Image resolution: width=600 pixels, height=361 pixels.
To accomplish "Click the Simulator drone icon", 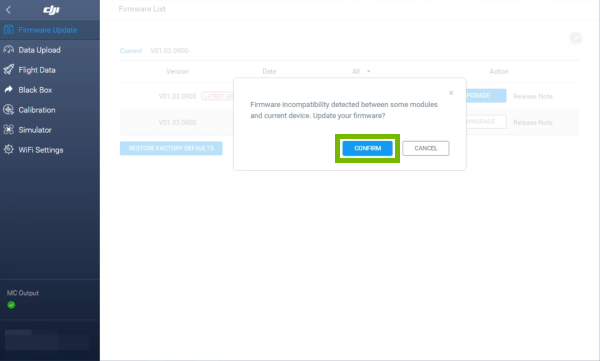I will pos(8,129).
